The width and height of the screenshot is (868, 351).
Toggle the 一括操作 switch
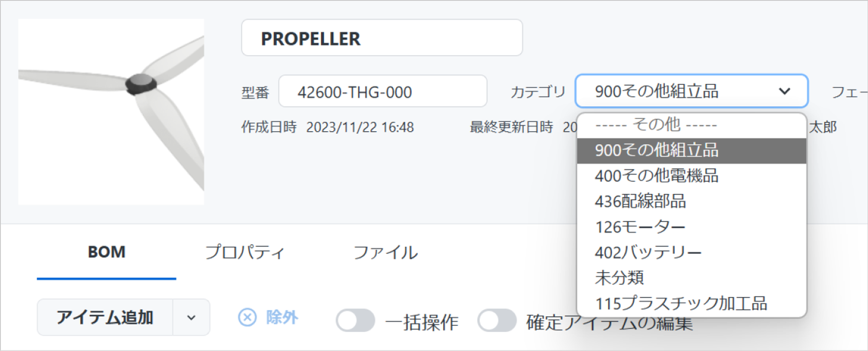(355, 321)
